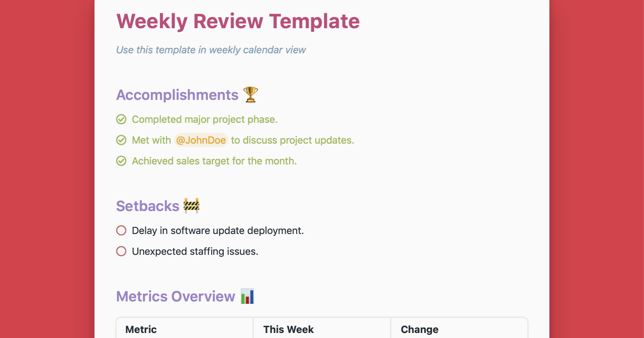Uncheck the 'Met with @JohnDoe' task checkbox
This screenshot has width=644, height=338.
tap(121, 140)
